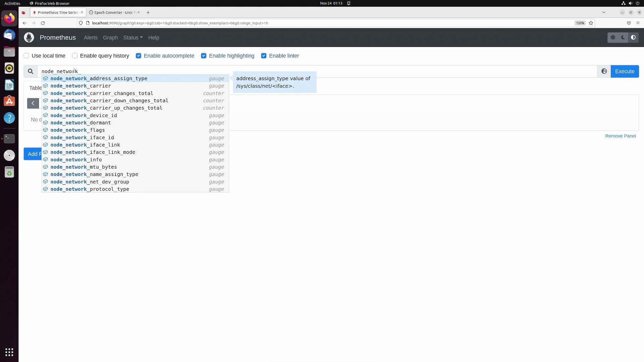The height and width of the screenshot is (362, 644).
Task: Choose node_network_device_id suggestion
Action: coord(136,115)
